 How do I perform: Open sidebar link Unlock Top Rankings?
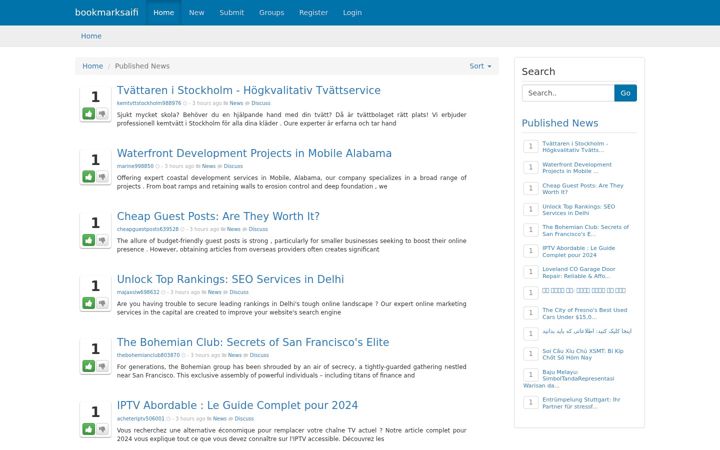pyautogui.click(x=578, y=209)
